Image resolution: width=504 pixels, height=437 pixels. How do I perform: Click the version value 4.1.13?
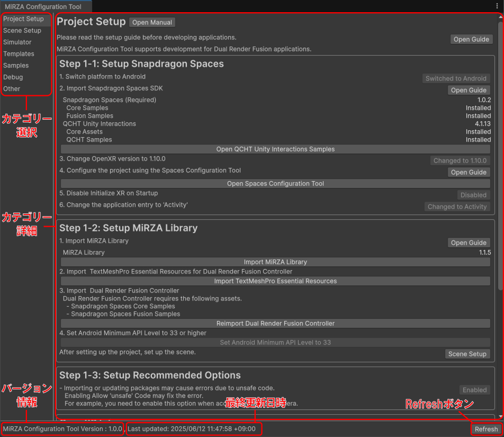[x=483, y=124]
